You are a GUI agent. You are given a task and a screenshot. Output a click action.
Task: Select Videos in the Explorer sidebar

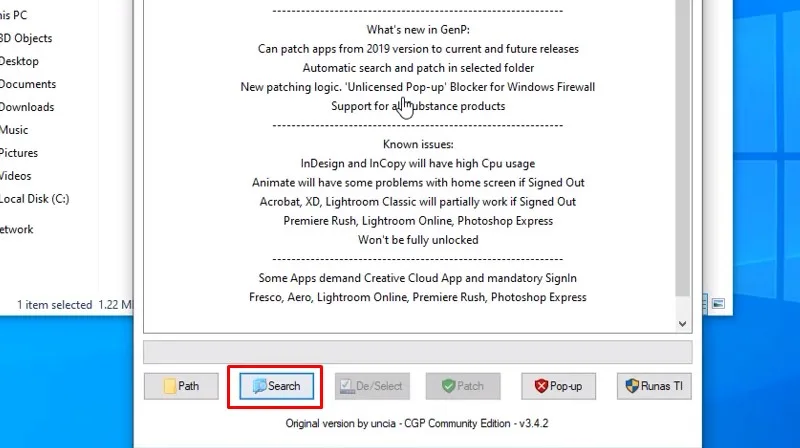pyautogui.click(x=16, y=176)
